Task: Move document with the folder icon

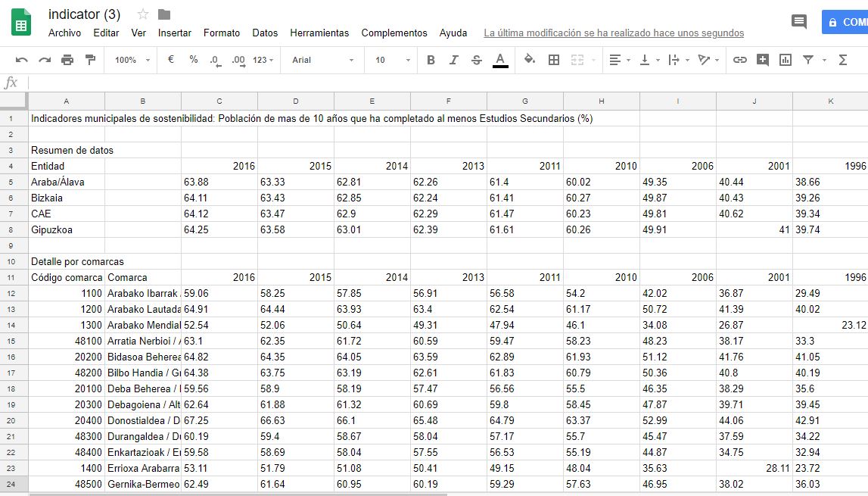Action: [164, 14]
